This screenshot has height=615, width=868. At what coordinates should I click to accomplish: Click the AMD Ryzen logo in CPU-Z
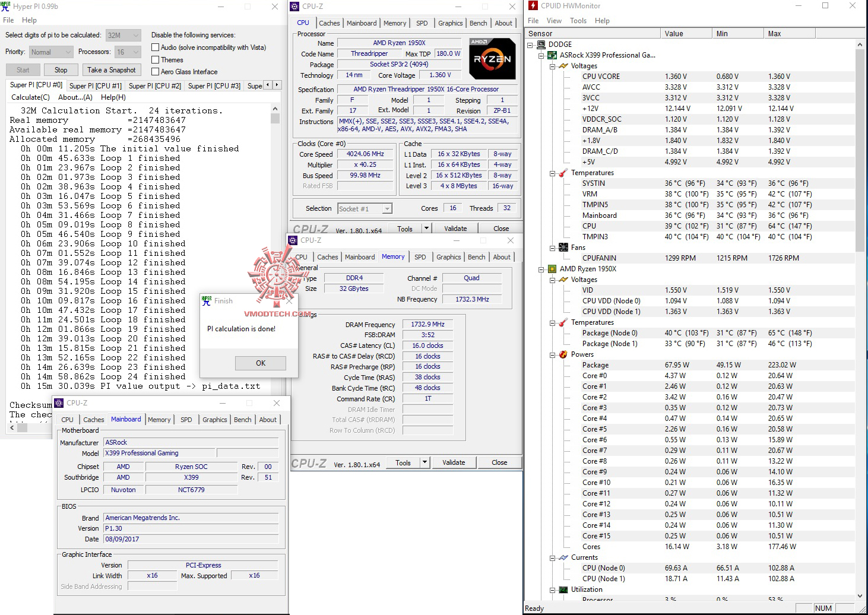(492, 58)
